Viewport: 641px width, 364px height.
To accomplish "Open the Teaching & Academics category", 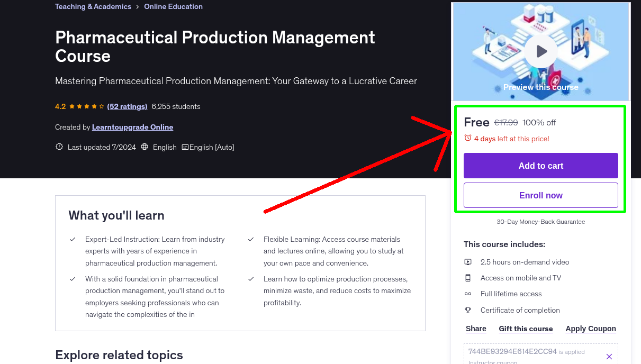I will point(93,6).
